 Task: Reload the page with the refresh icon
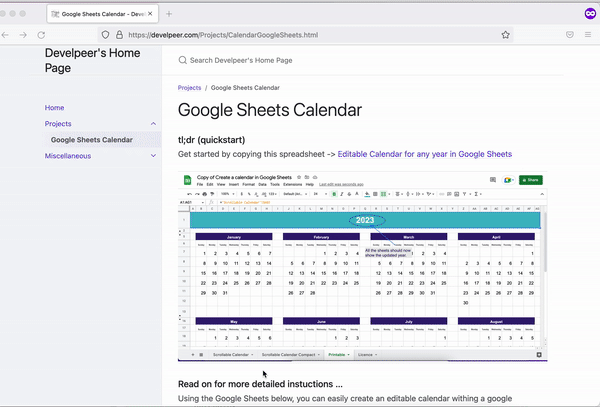point(41,35)
